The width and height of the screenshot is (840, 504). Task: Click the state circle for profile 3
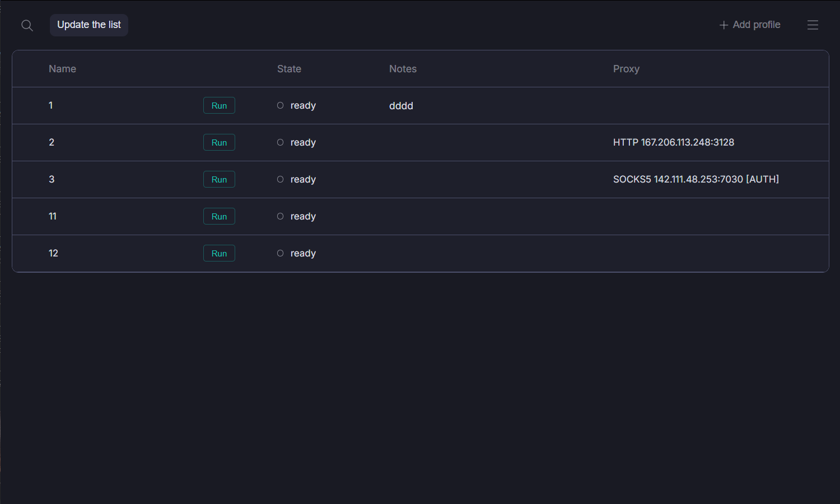tap(280, 179)
